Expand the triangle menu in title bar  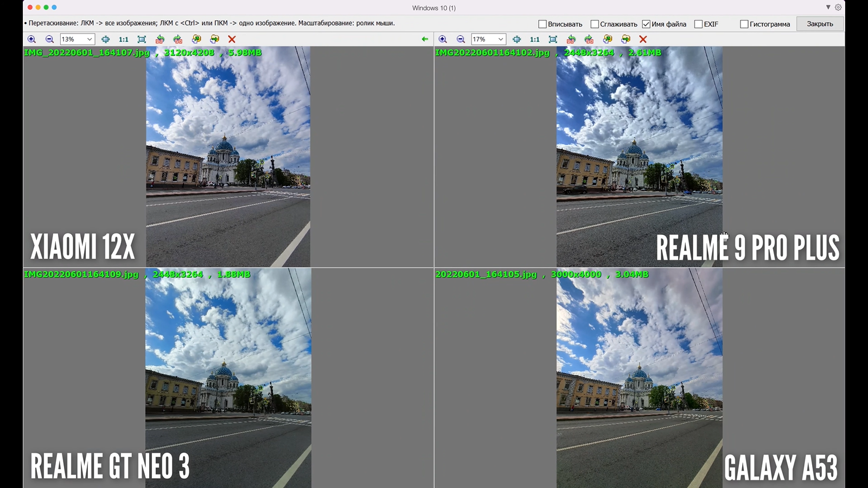tap(828, 8)
